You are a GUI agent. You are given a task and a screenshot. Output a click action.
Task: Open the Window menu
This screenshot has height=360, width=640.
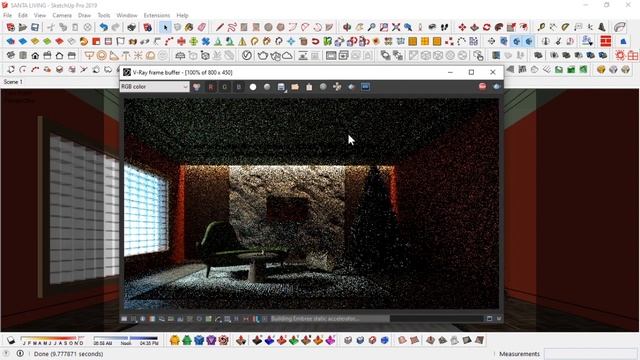tap(127, 16)
